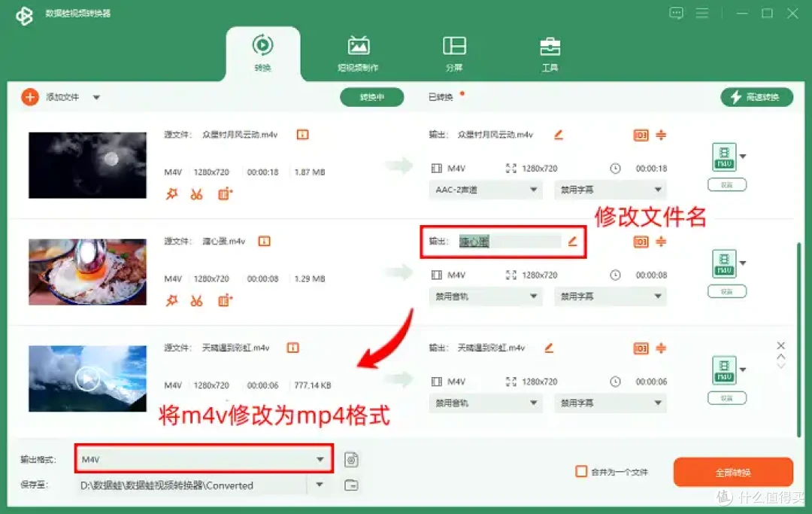This screenshot has width=812, height=514.
Task: Click first row's M4V output format icon
Action: point(724,157)
